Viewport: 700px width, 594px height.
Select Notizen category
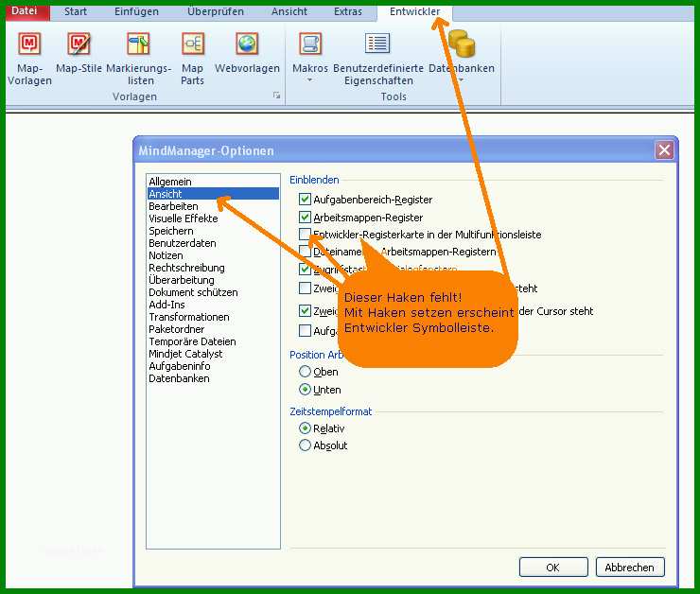coord(214,255)
